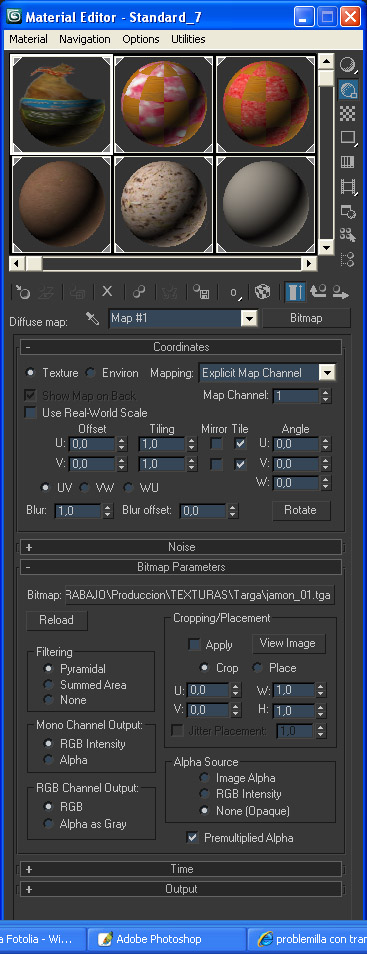Image resolution: width=367 pixels, height=954 pixels.
Task: Click Reset Map/Mtl to Default X icon
Action: pyautogui.click(x=107, y=291)
